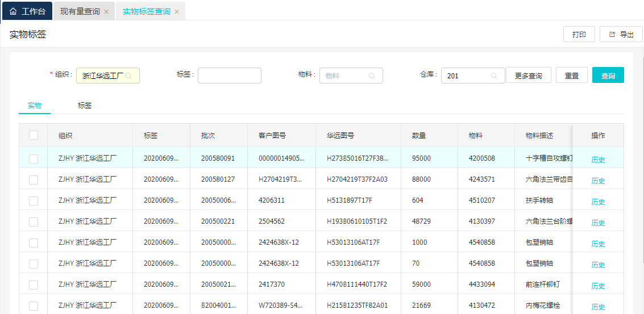Open 历史 for material 4130472
The height and width of the screenshot is (314, 644).
(x=598, y=307)
